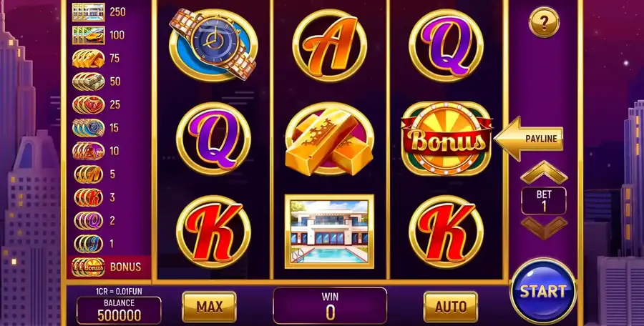Select the gold bars paytable icon worth 75

pyautogui.click(x=89, y=59)
